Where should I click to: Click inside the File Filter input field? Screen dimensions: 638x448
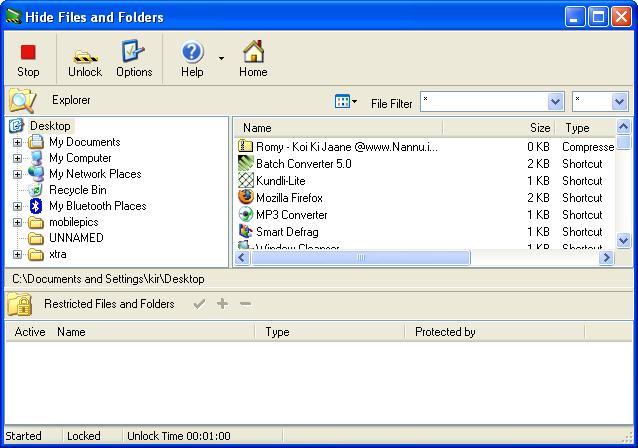coord(484,101)
